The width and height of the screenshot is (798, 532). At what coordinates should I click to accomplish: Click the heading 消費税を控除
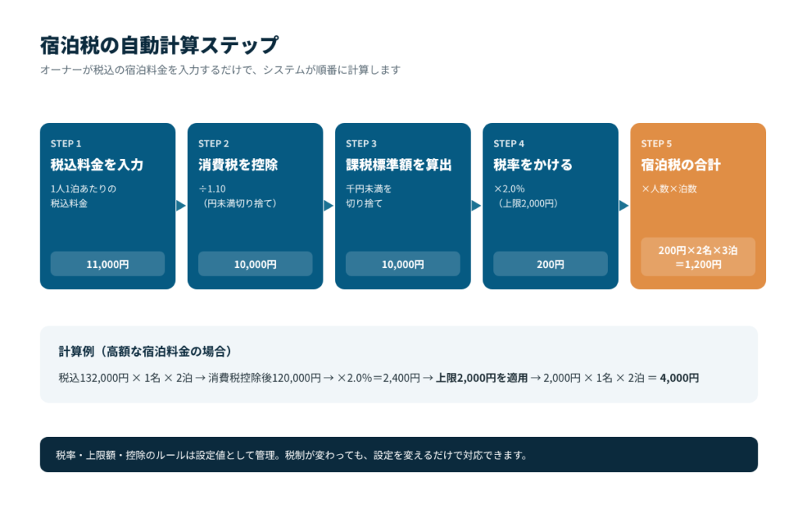click(x=238, y=165)
